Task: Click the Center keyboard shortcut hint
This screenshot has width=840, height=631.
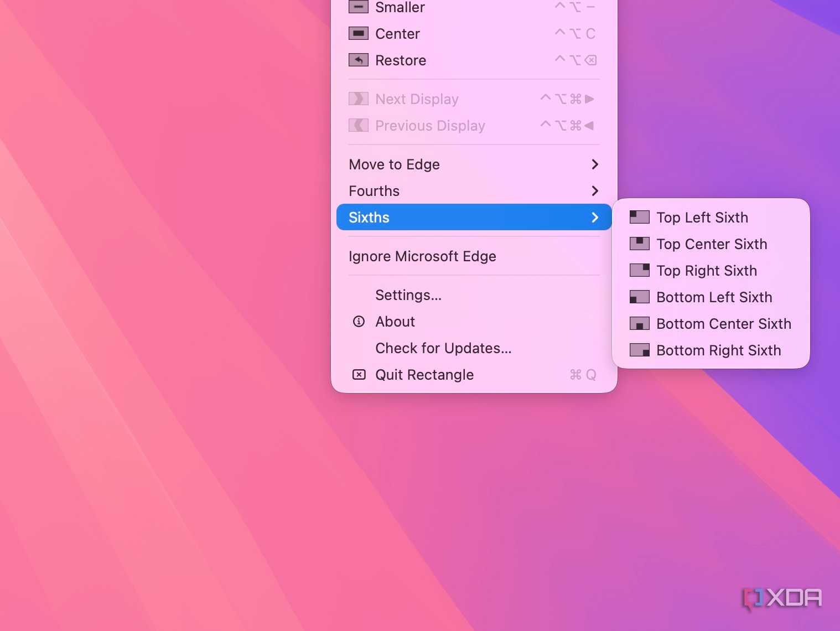Action: click(575, 34)
